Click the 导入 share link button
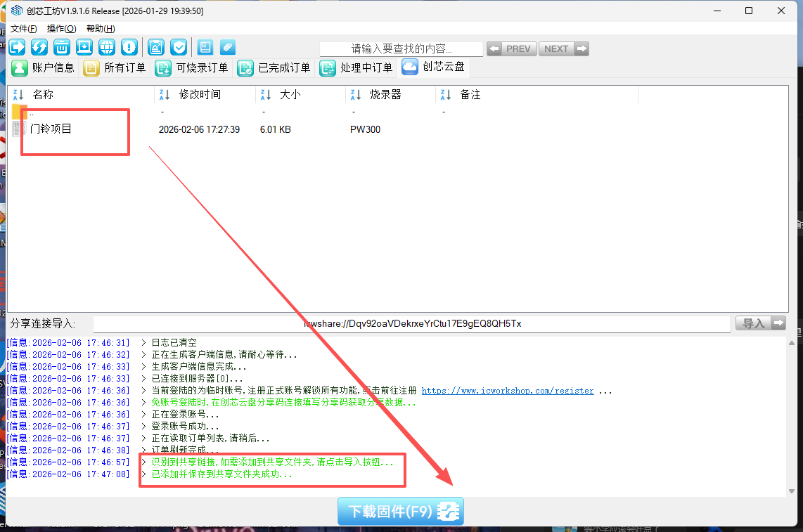Screen dimensions: 803x532 tap(760, 323)
